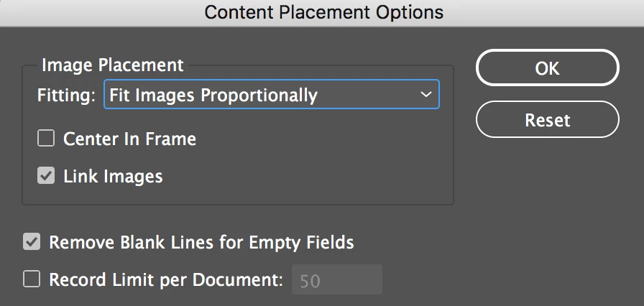Disable Remove Blank Lines for Empty Fields checkbox

click(32, 242)
